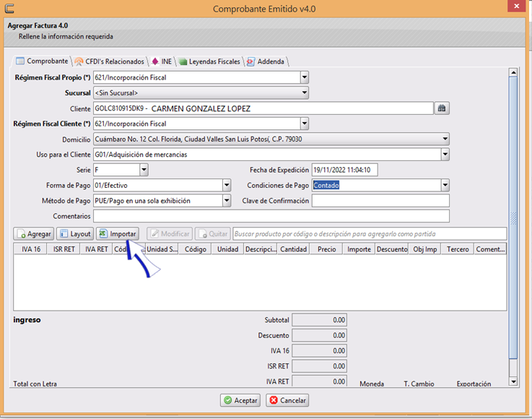Click the product search box
Image resolution: width=532 pixels, height=419 pixels.
coord(370,233)
